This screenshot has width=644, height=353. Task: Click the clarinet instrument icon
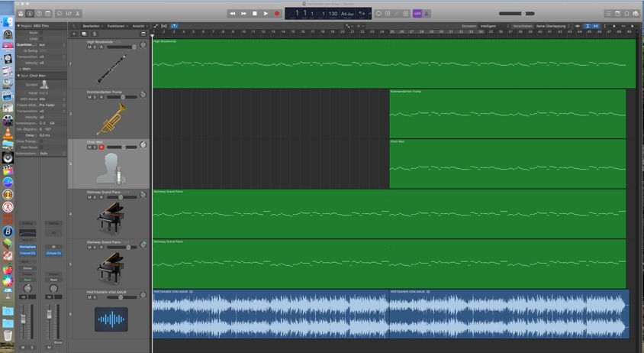[x=111, y=69]
